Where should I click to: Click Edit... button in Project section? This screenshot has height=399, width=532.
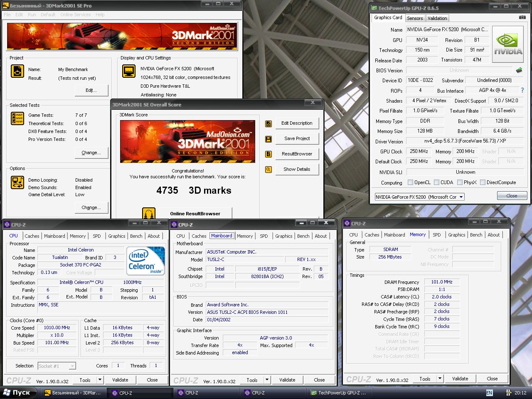click(91, 91)
